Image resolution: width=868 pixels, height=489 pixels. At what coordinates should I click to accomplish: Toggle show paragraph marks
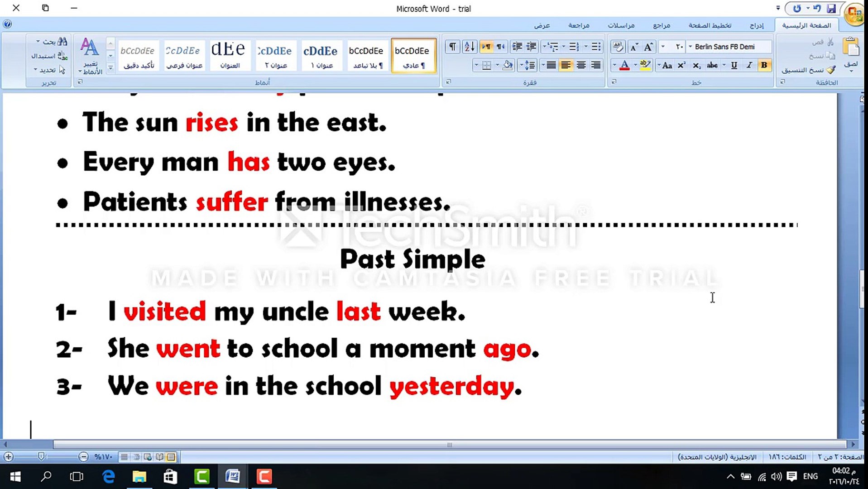pos(452,47)
